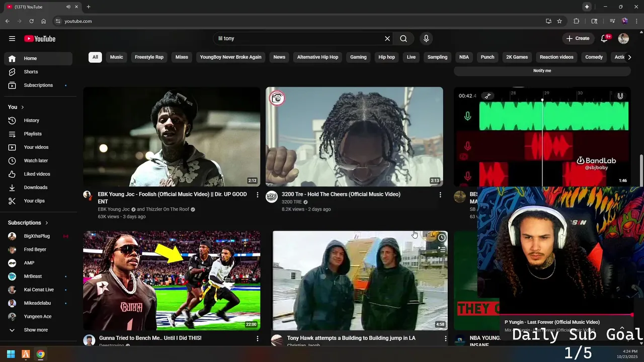Reload the page in Chrome
This screenshot has height=362, width=644.
[31, 21]
